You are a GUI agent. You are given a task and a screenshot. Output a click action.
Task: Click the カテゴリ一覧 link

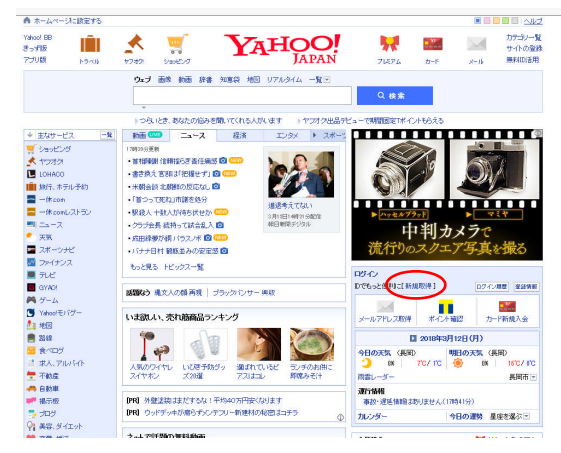point(523,37)
